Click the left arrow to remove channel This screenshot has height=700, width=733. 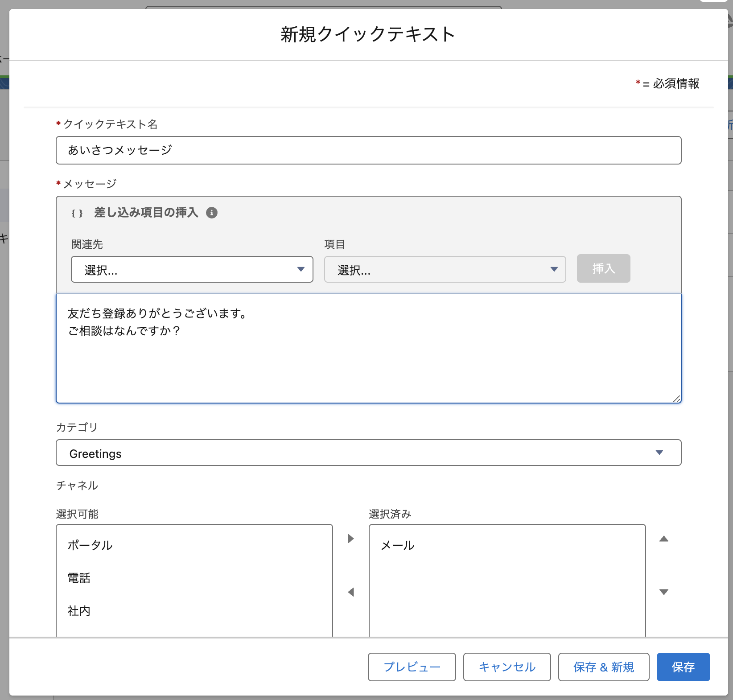(351, 592)
